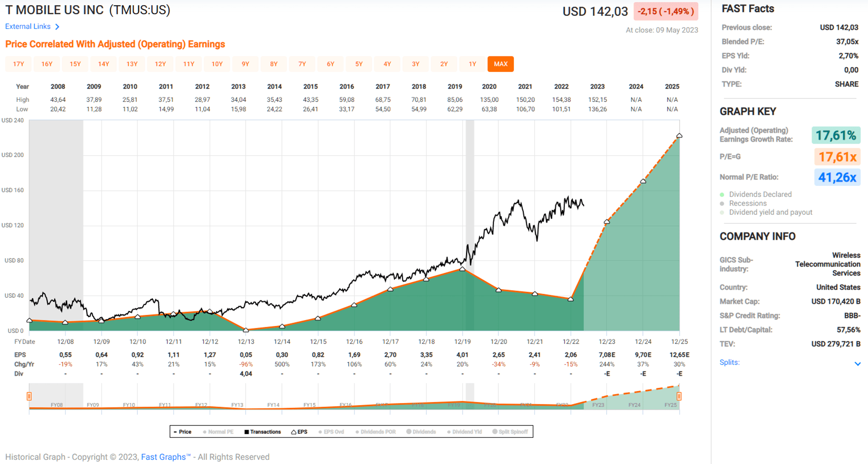Select the 12Y time range tab
Viewport: 868px width, 464px height.
tap(160, 64)
